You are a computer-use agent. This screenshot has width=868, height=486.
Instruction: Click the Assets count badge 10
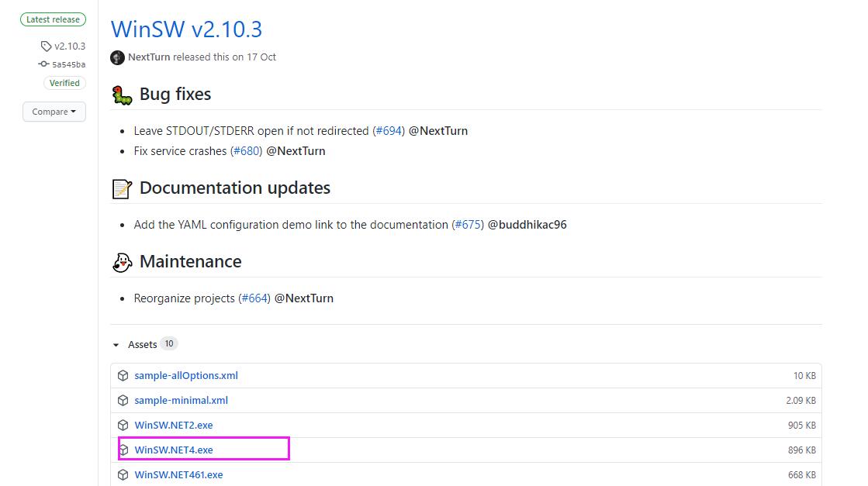coord(169,343)
